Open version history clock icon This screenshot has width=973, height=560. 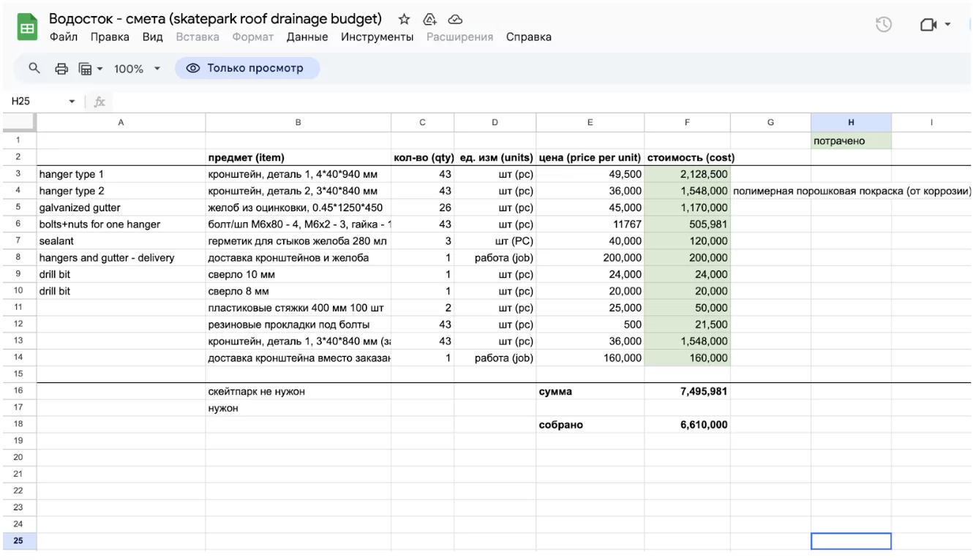(884, 25)
